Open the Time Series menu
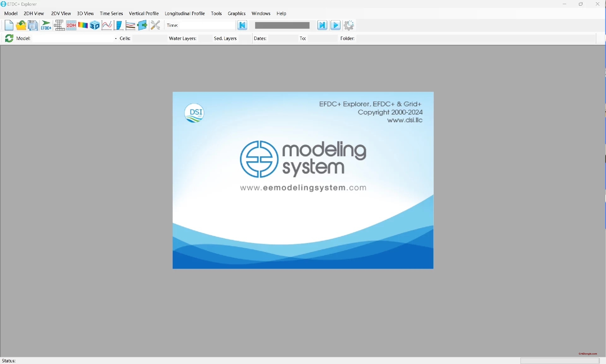This screenshot has width=606, height=364. [111, 14]
